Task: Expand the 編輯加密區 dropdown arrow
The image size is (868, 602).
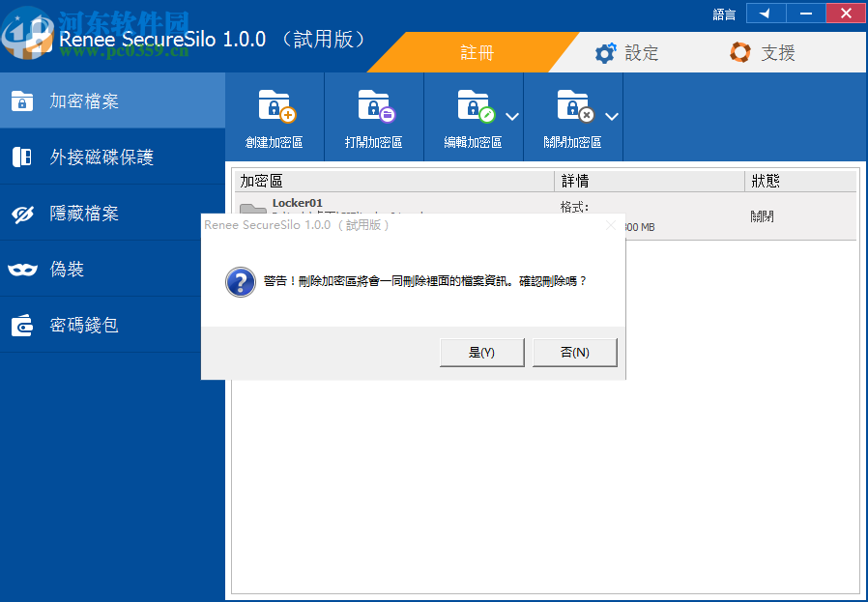Action: click(512, 117)
